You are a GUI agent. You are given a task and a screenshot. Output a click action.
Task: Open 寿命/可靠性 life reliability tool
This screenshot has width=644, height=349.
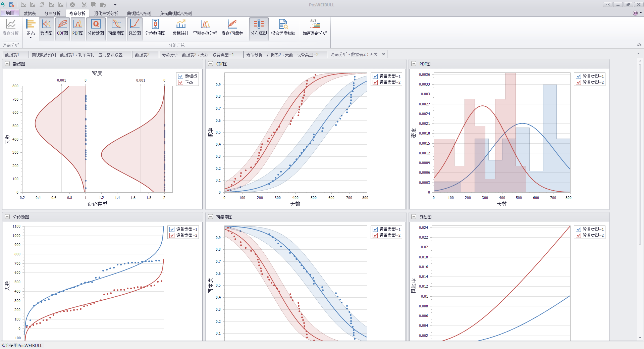click(232, 28)
